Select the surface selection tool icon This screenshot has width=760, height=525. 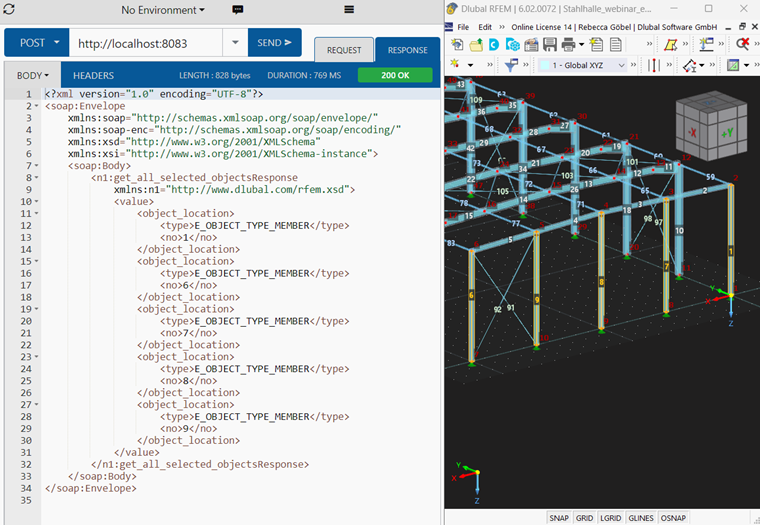670,45
